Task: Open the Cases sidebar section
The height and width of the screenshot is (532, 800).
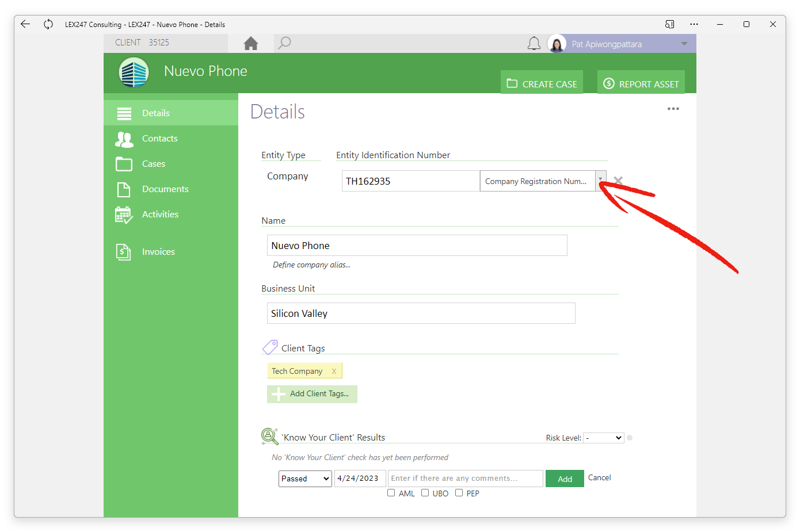Action: [x=171, y=163]
